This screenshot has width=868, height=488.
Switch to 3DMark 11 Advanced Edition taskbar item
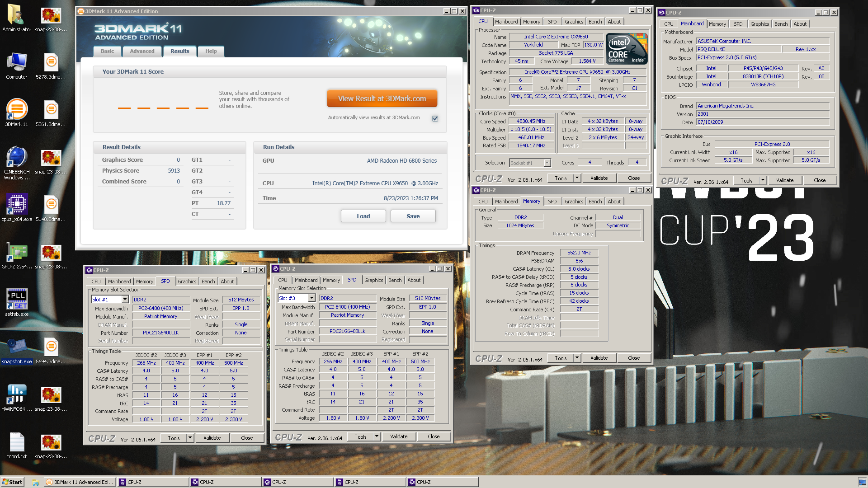point(80,482)
